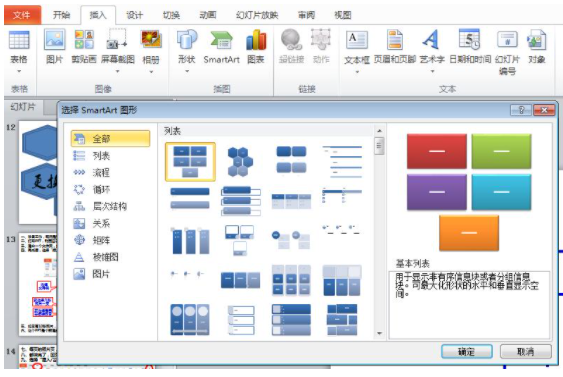Click the 艺术字 WordArt icon

coord(432,39)
